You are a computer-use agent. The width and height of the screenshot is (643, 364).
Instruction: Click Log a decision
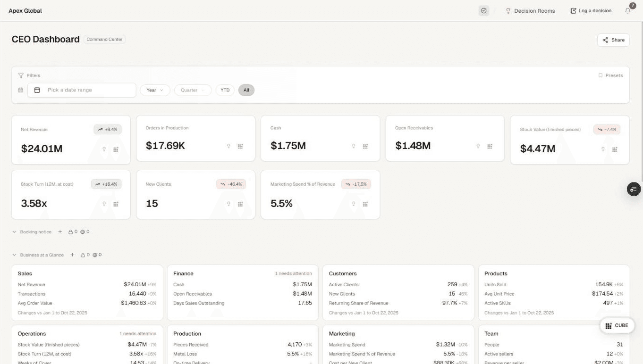tap(591, 11)
